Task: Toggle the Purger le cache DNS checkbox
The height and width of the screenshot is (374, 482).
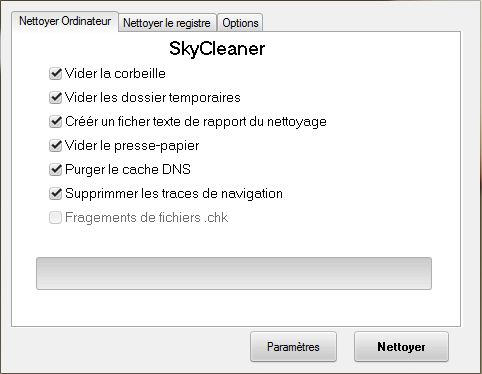Action: [55, 170]
